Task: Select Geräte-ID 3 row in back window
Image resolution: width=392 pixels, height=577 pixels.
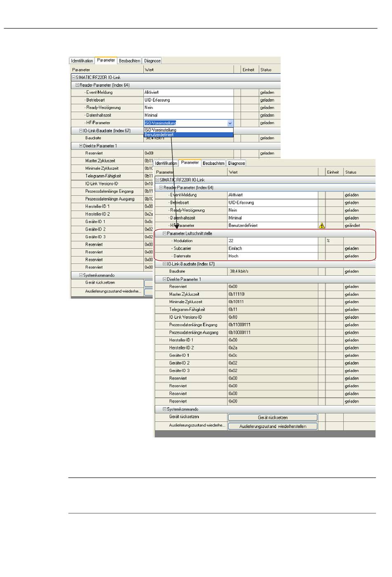Action: tap(112, 237)
